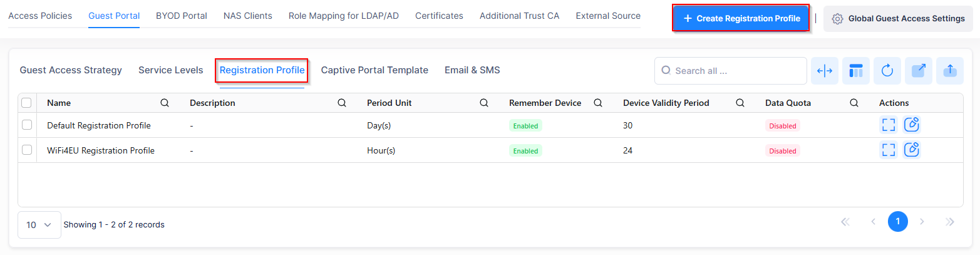Click the search icon in Name column
The height and width of the screenshot is (255, 980).
(165, 103)
